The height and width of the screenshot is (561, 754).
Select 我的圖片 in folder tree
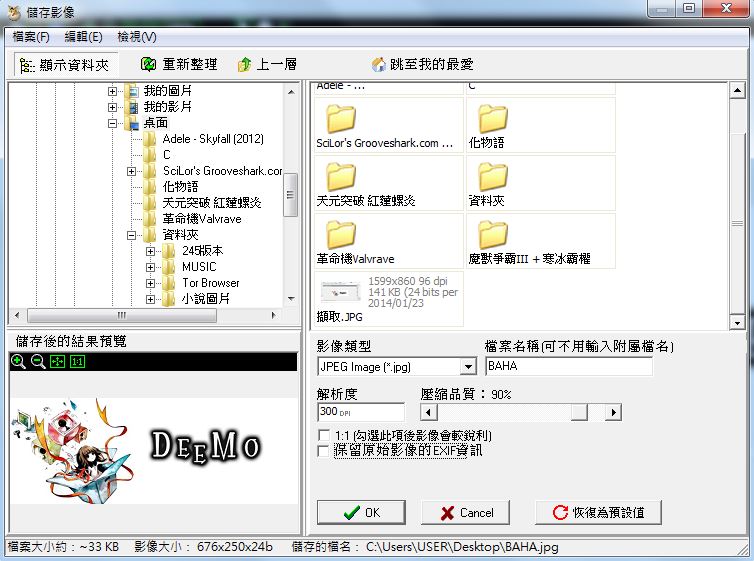[x=167, y=90]
